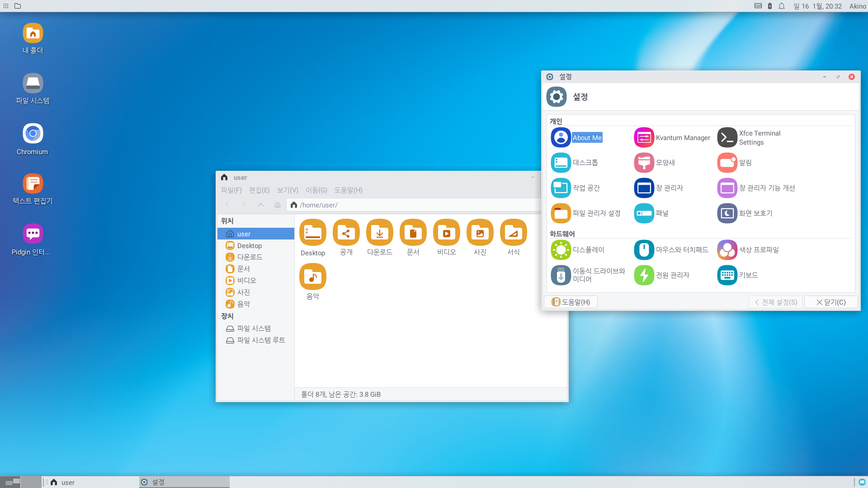This screenshot has width=868, height=488.
Task: Open the 키보드 keyboard settings
Action: pos(727,275)
